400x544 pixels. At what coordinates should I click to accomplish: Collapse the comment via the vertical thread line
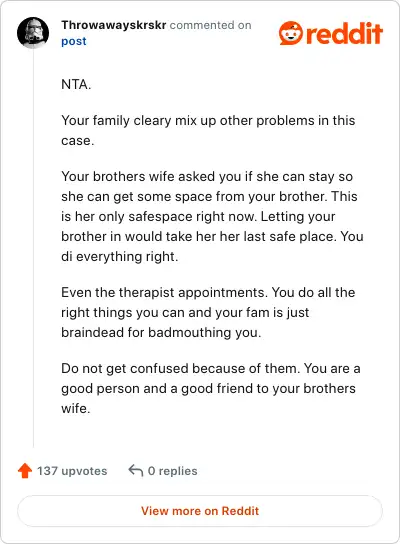click(33, 248)
